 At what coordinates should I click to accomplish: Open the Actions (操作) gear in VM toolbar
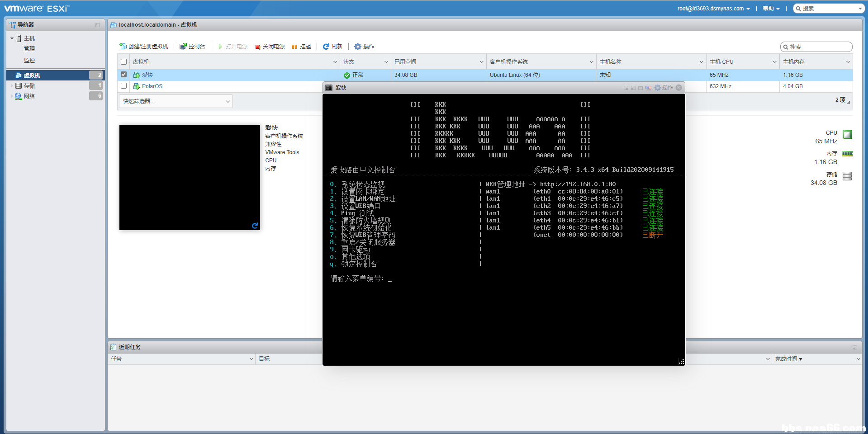pyautogui.click(x=364, y=47)
